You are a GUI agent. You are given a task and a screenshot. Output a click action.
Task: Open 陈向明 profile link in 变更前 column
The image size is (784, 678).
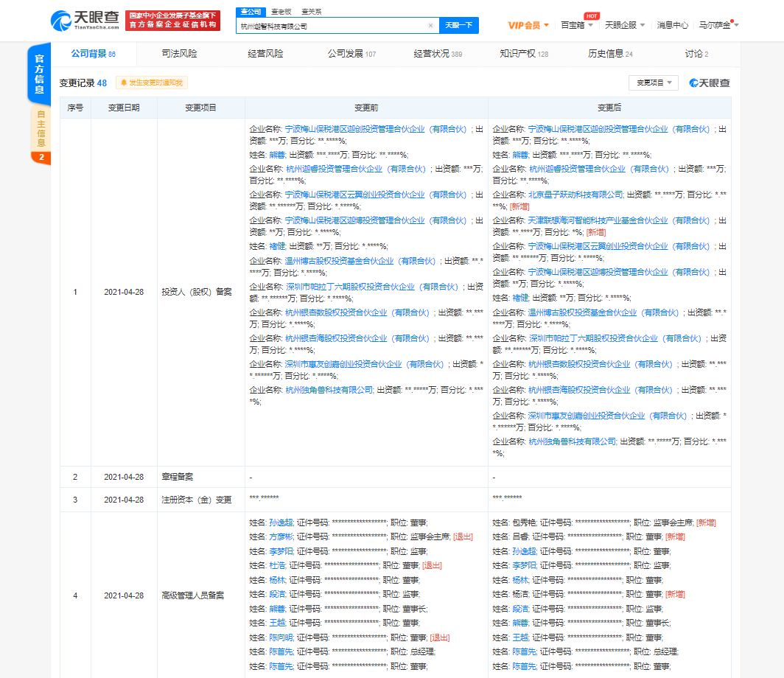[x=281, y=637]
